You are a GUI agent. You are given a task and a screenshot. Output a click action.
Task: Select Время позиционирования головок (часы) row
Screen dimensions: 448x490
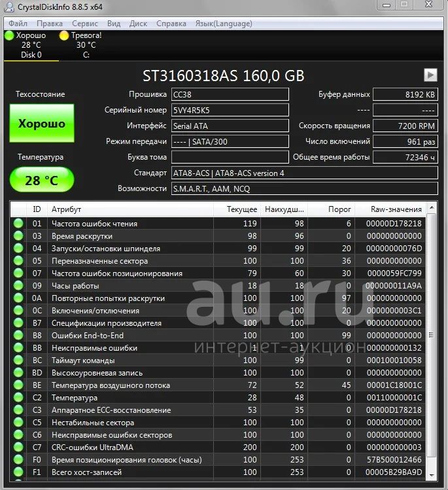tap(218, 459)
